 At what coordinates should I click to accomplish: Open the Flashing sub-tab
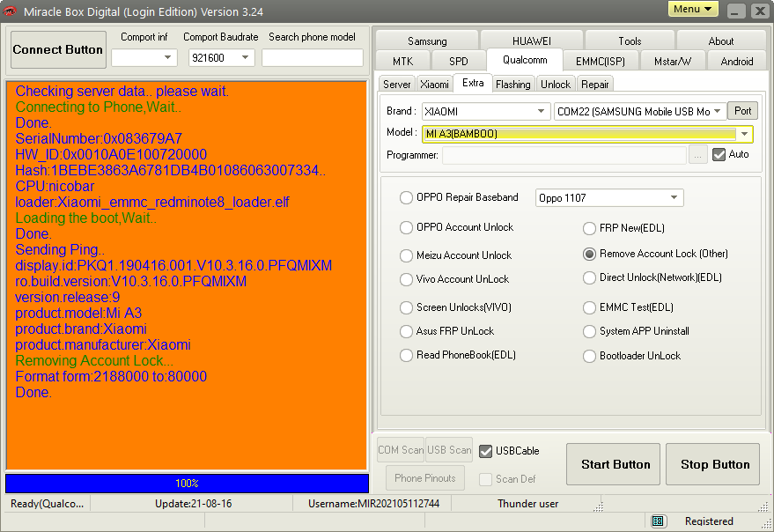[512, 85]
